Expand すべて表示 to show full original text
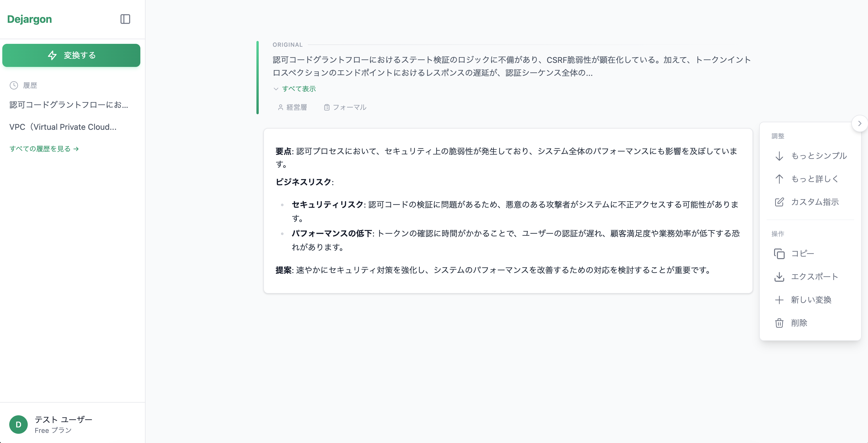This screenshot has width=868, height=443. click(299, 89)
